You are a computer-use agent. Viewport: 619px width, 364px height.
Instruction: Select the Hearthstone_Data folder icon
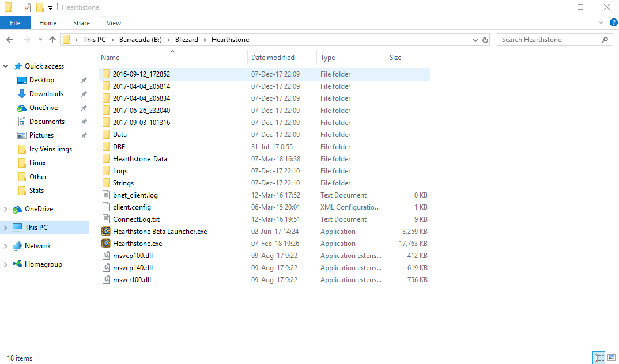coord(106,158)
